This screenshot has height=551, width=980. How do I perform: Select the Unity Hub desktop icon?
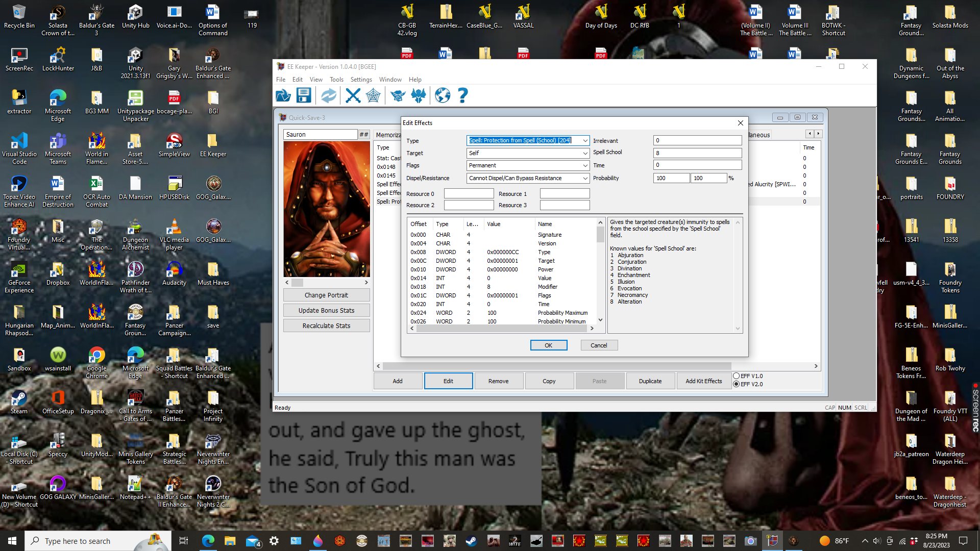135,17
